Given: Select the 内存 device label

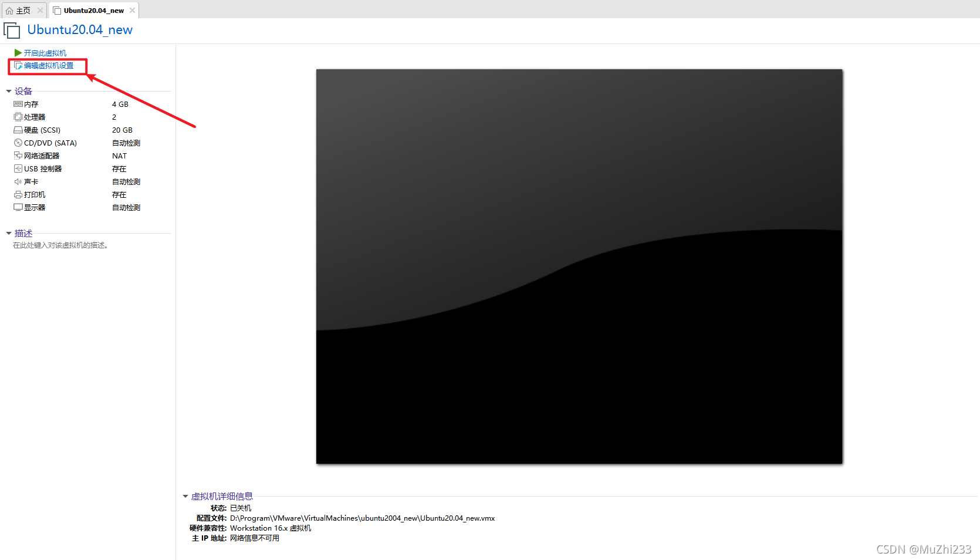Looking at the screenshot, I should (x=31, y=104).
